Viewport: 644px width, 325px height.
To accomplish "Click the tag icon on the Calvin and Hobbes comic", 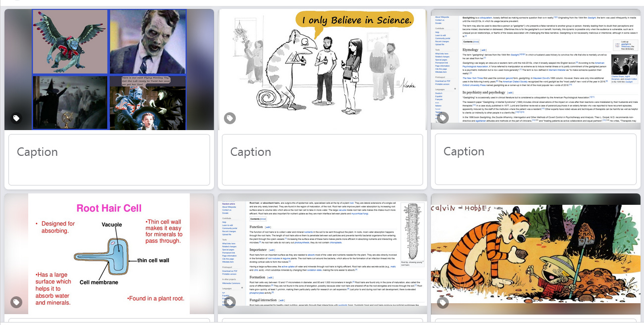I will (x=443, y=302).
